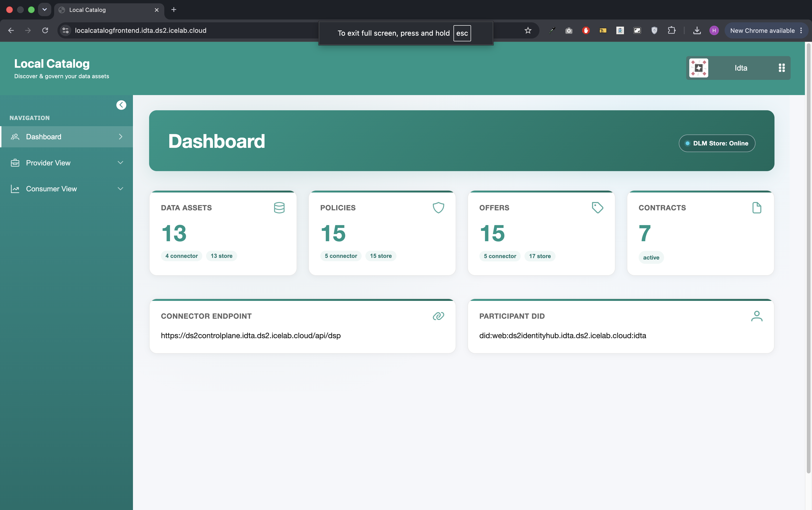Click the Policies shield icon
This screenshot has width=812, height=510.
[438, 207]
